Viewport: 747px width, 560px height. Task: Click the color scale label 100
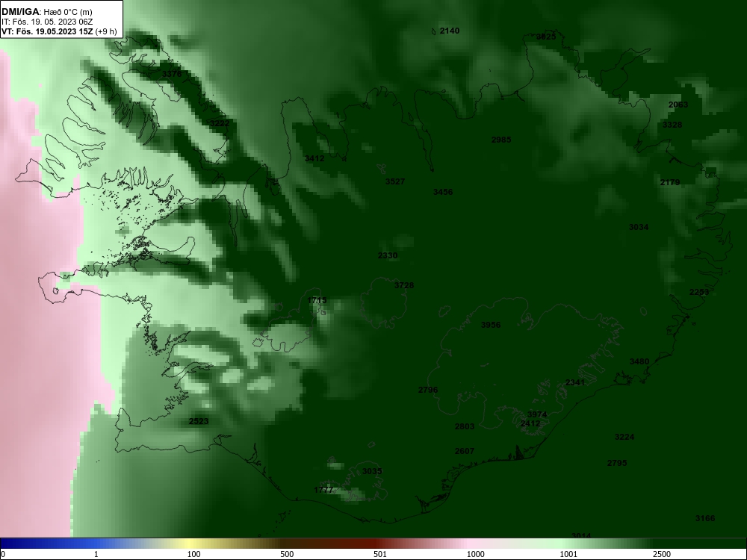point(194,554)
